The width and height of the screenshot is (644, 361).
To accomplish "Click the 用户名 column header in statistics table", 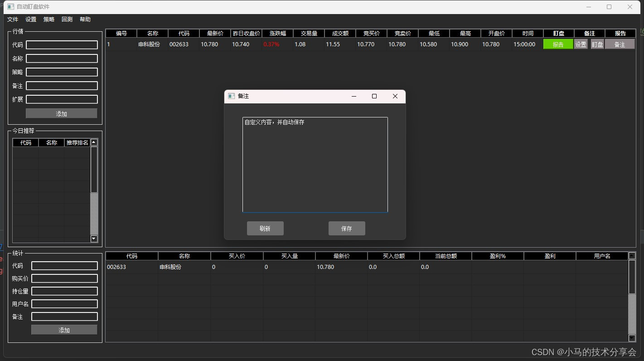I will tap(602, 256).
